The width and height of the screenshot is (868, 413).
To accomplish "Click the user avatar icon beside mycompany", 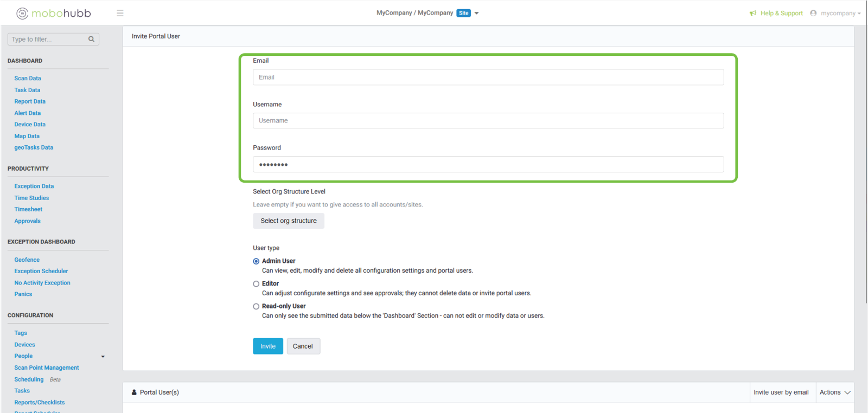I will coord(813,13).
